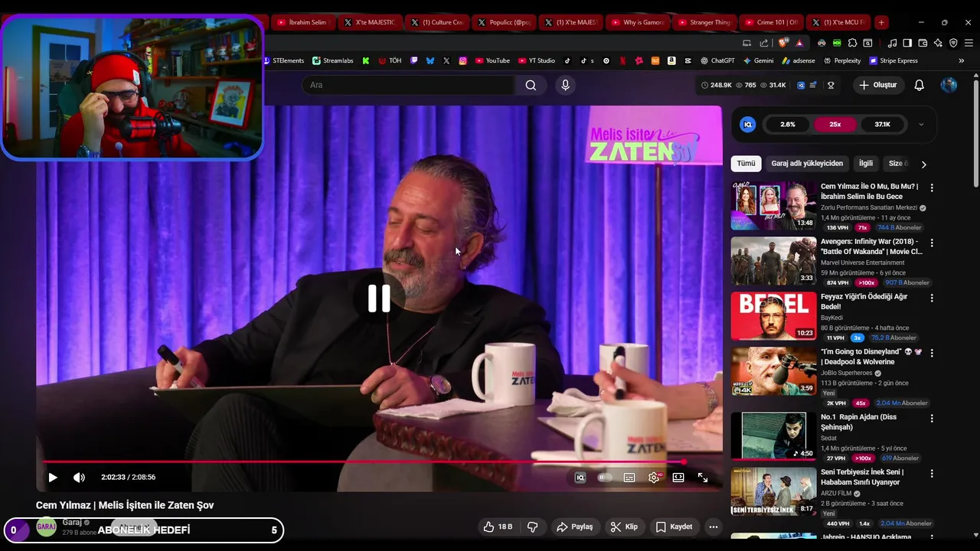Open the YT Studio bookmark
The image size is (980, 551).
tap(537, 60)
